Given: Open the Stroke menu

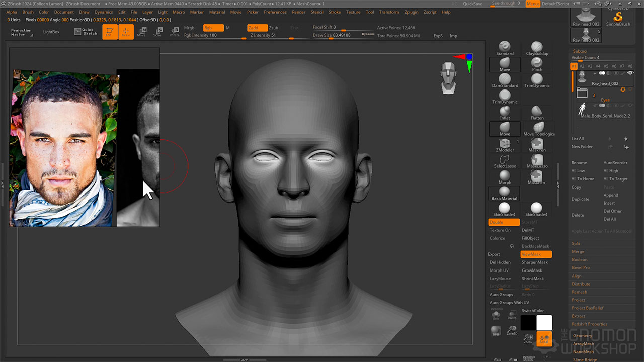Looking at the screenshot, I should [x=334, y=12].
